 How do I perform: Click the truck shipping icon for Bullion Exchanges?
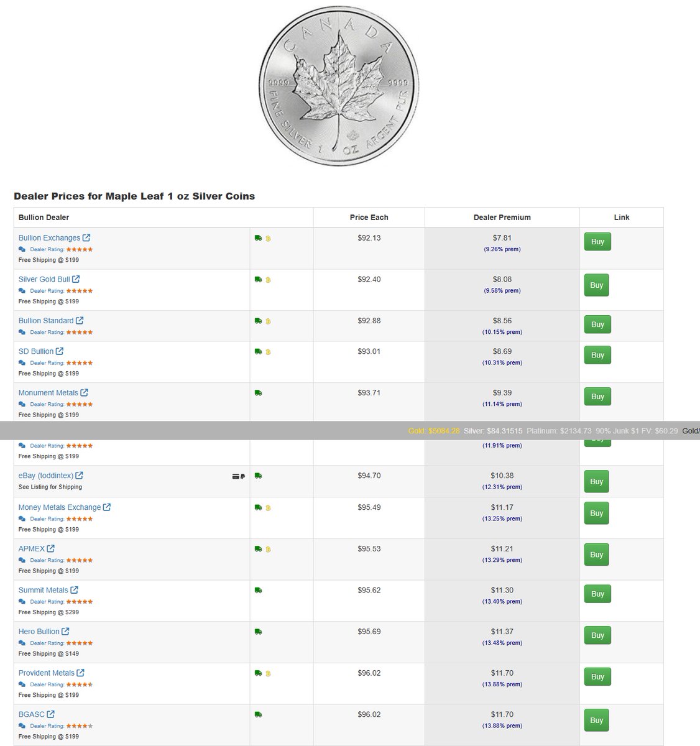tap(258, 238)
